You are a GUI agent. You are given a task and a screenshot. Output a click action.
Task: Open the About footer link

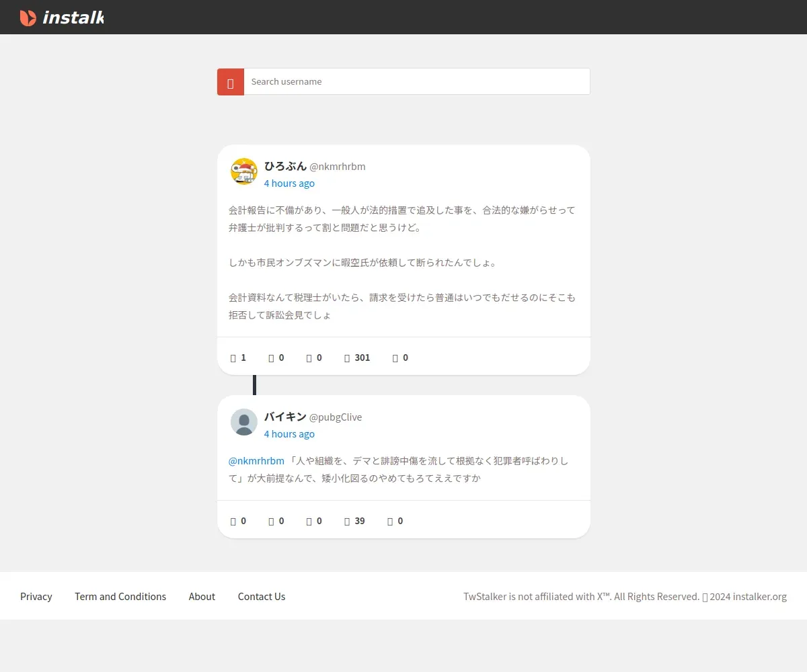[x=202, y=597]
